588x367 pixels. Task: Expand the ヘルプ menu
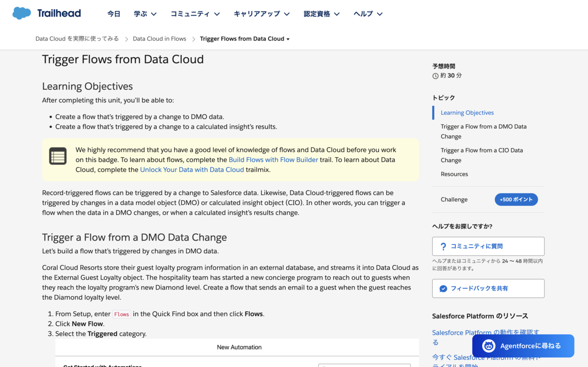click(x=368, y=14)
